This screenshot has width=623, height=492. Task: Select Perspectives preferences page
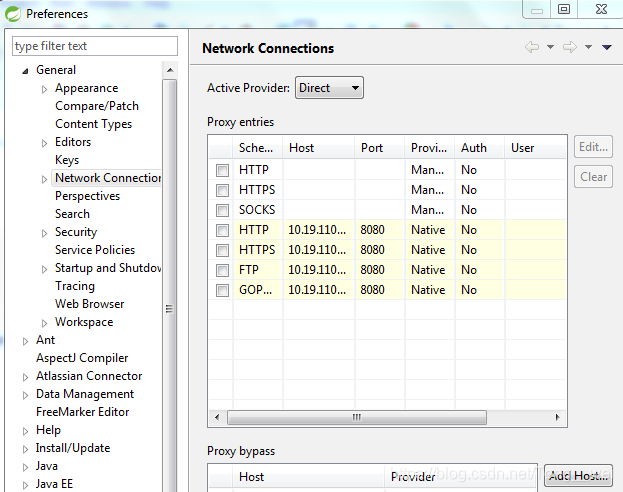[87, 196]
